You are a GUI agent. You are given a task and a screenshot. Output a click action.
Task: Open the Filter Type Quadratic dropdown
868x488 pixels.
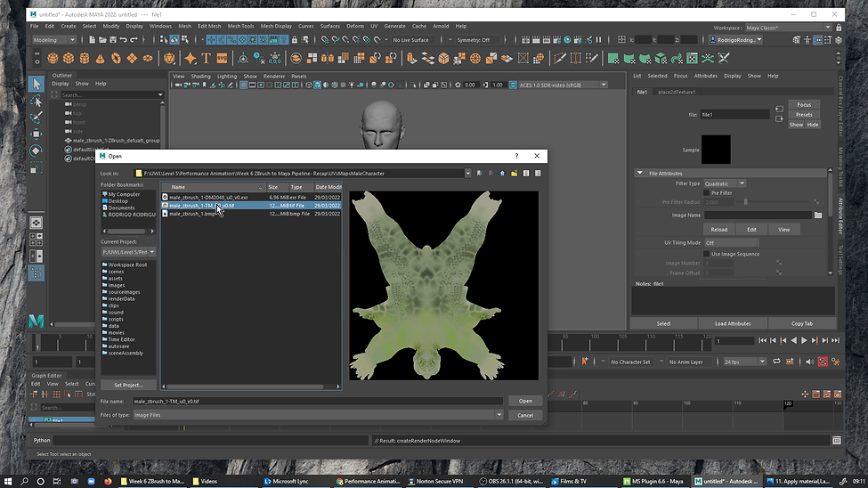[725, 183]
